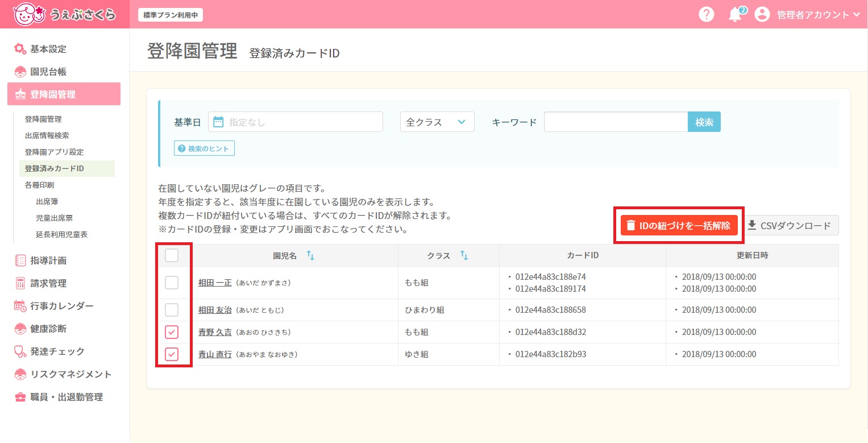
Task: Select 登録済みカードID submenu item
Action: pos(67,168)
